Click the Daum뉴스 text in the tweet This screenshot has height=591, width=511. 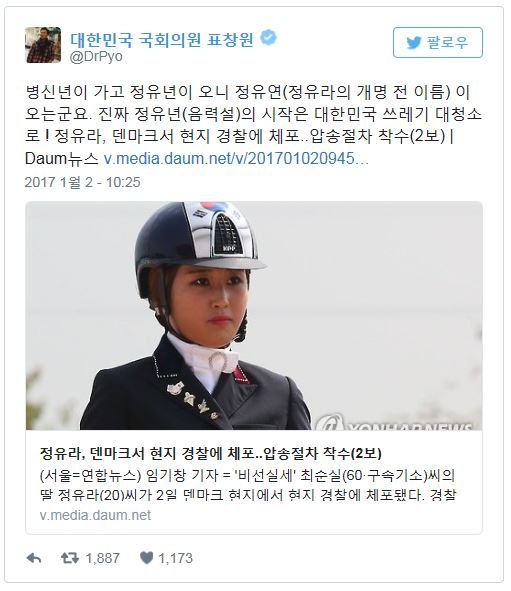point(62,159)
